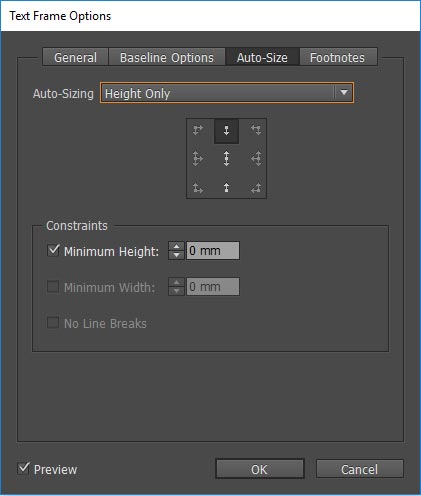
Task: Select middle-right reference point icon
Action: tap(256, 159)
